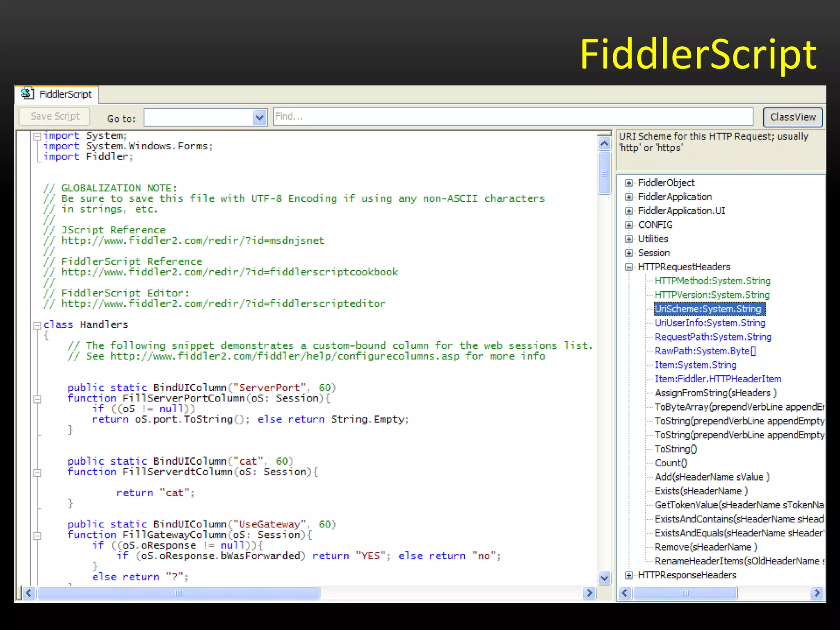The width and height of the screenshot is (840, 630).
Task: Click the code editor scroll up arrow
Action: click(x=604, y=144)
